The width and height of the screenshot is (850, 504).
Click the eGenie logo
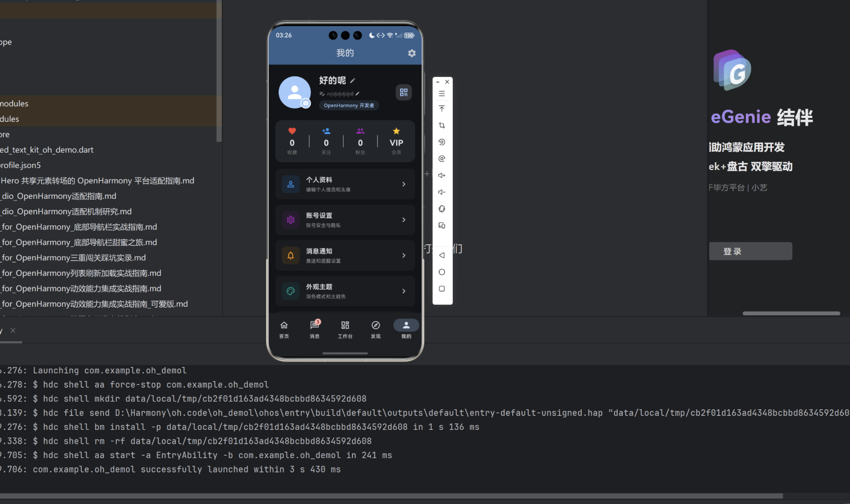pos(733,70)
